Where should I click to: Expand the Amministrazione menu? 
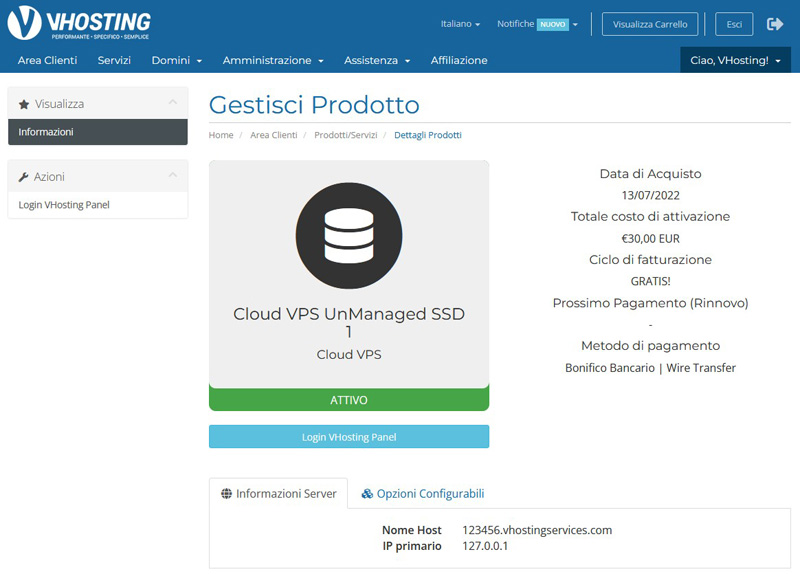point(273,60)
